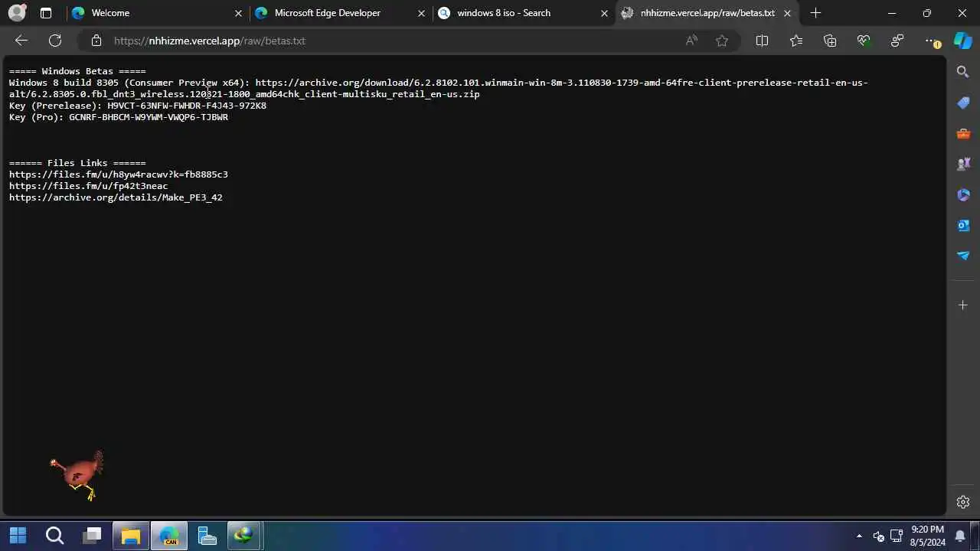Open the Edge profile avatar

pos(16,13)
